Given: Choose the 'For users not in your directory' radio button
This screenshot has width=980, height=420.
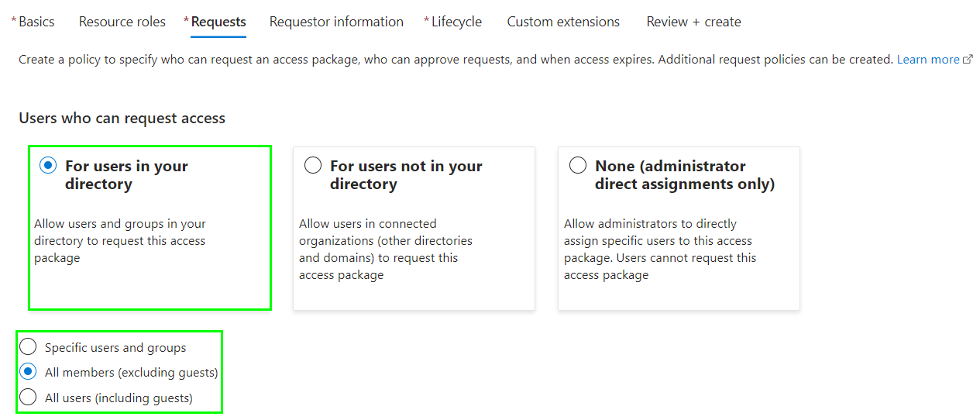Looking at the screenshot, I should [313, 166].
